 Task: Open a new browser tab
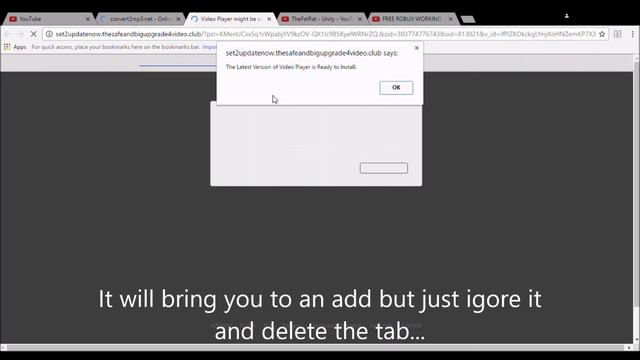click(x=468, y=19)
